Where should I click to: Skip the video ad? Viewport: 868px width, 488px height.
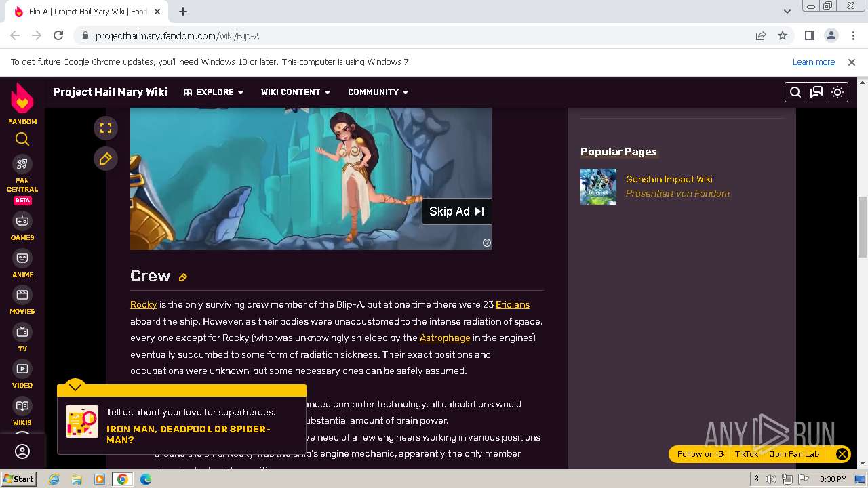pyautogui.click(x=456, y=211)
